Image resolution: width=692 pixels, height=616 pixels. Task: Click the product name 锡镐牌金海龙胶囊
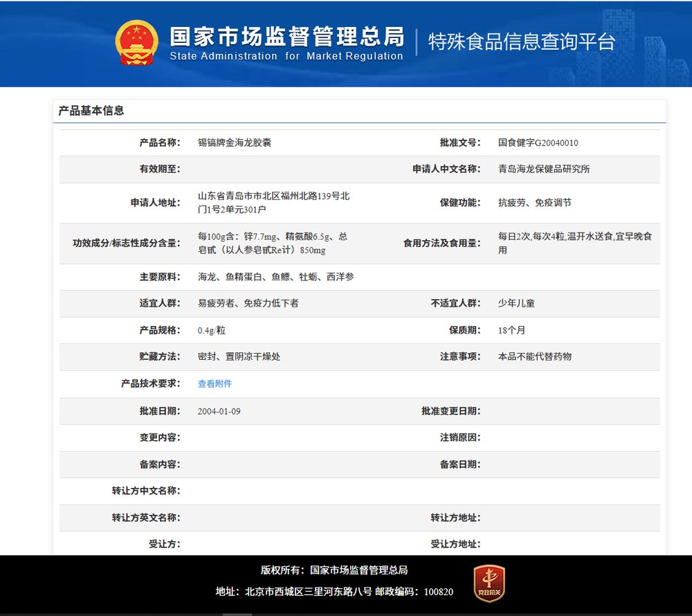pos(235,143)
